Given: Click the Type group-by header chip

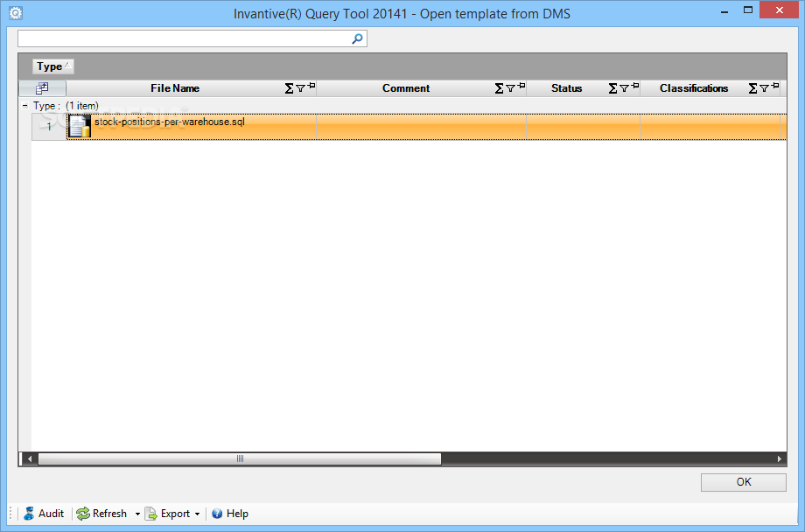Looking at the screenshot, I should click(x=52, y=66).
